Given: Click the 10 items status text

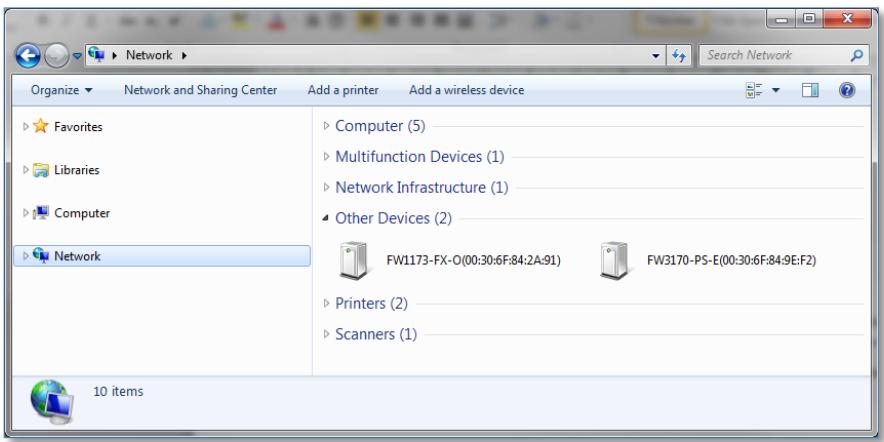Looking at the screenshot, I should point(118,391).
